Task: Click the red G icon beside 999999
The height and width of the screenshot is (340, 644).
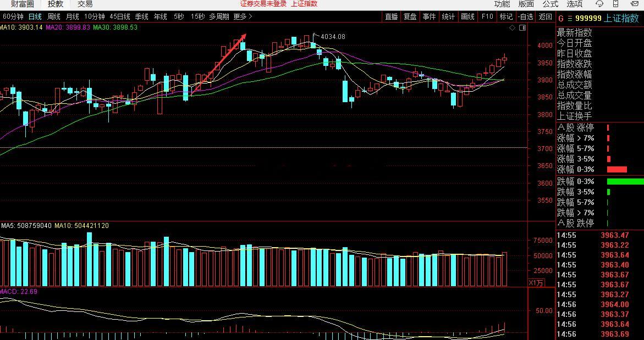Action: 561,19
